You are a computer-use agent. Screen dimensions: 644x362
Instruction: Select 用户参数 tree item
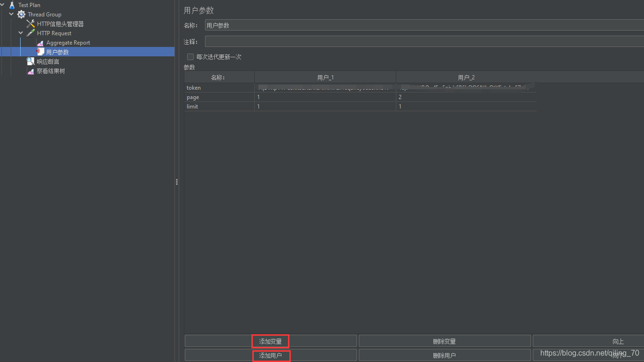click(x=57, y=52)
